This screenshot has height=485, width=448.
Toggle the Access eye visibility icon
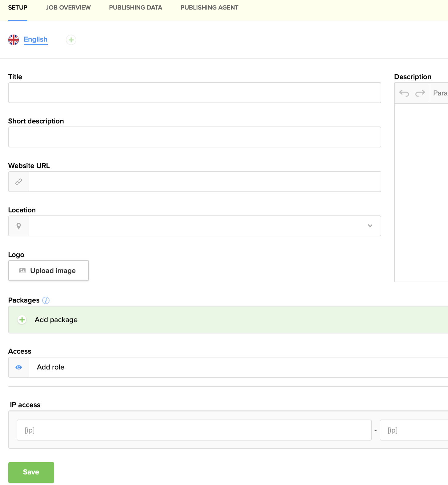coord(19,367)
